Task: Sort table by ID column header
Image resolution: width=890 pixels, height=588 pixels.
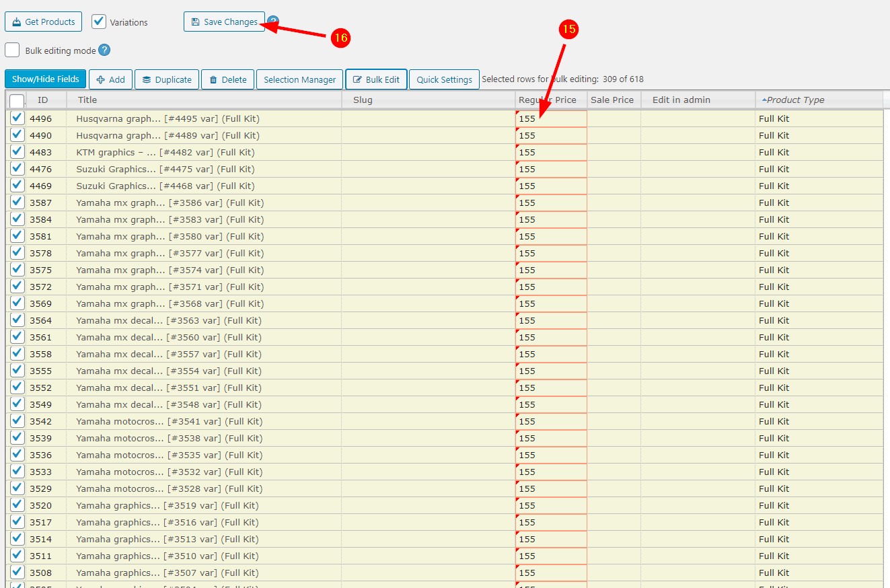Action: point(43,100)
